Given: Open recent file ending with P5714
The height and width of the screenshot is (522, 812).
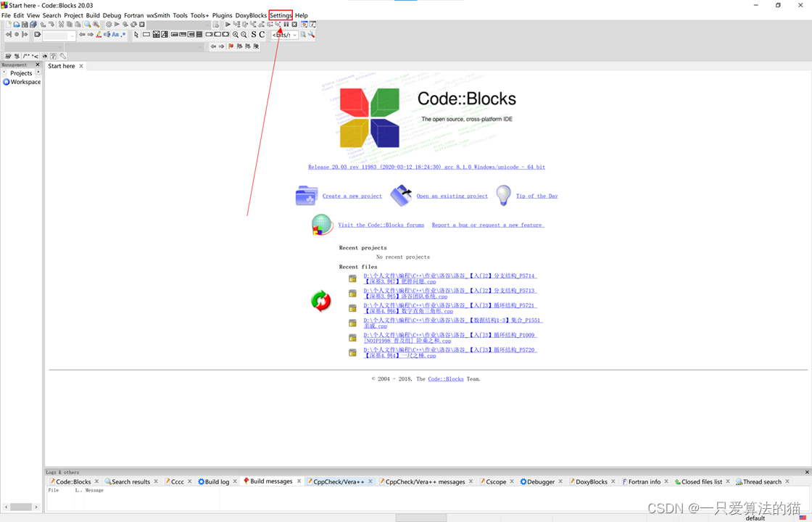Looking at the screenshot, I should [449, 278].
